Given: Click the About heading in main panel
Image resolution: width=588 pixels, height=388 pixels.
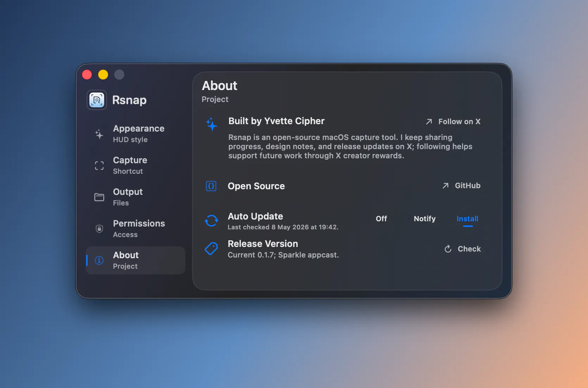Looking at the screenshot, I should point(220,86).
